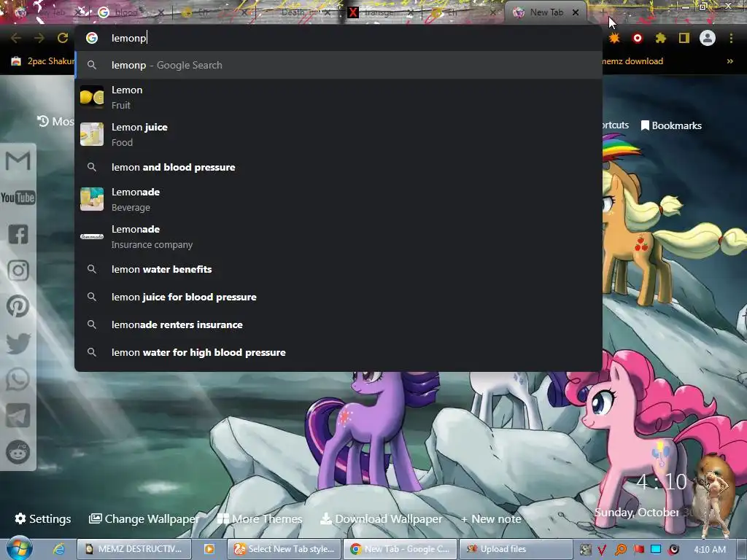Open the Reddit sidebar icon
The height and width of the screenshot is (560, 747).
(18, 452)
